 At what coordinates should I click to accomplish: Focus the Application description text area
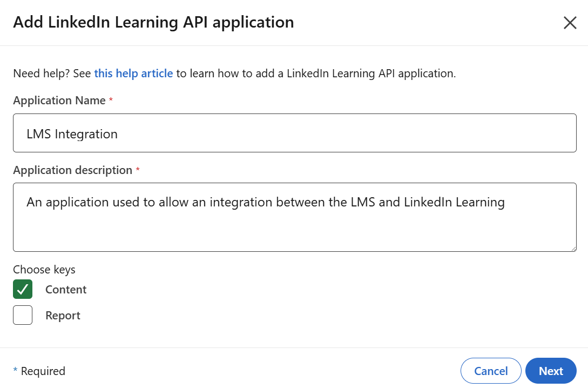(295, 217)
